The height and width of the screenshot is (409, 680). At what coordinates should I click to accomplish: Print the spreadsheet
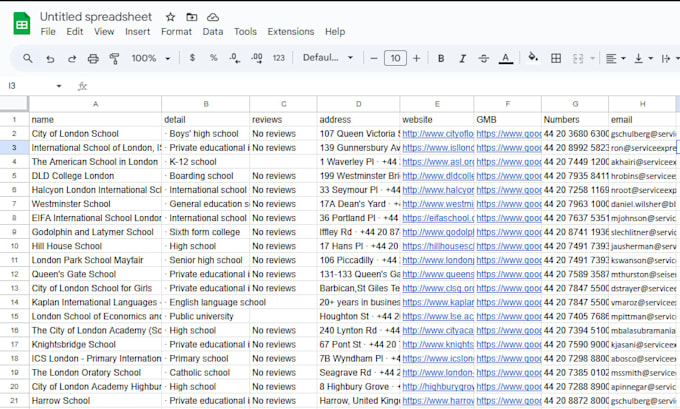click(93, 58)
